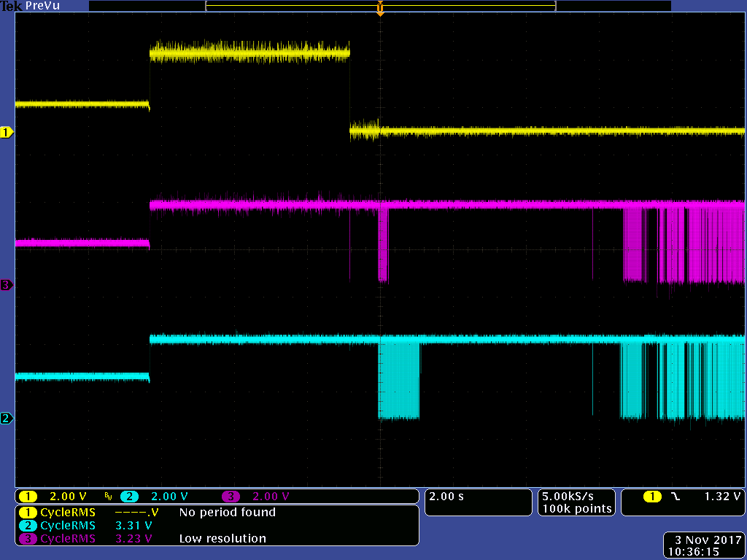Click the trigger source channel 1 badge

(651, 497)
